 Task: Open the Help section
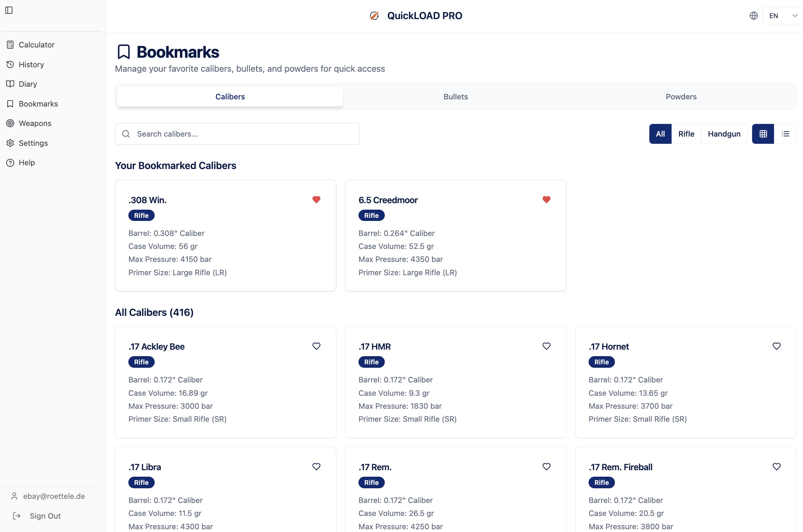(27, 162)
